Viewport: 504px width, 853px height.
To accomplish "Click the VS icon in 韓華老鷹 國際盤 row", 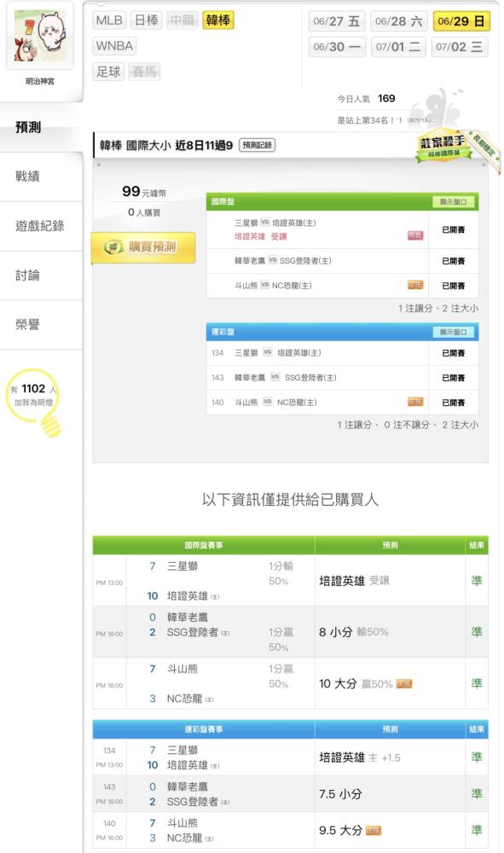I will (x=272, y=260).
